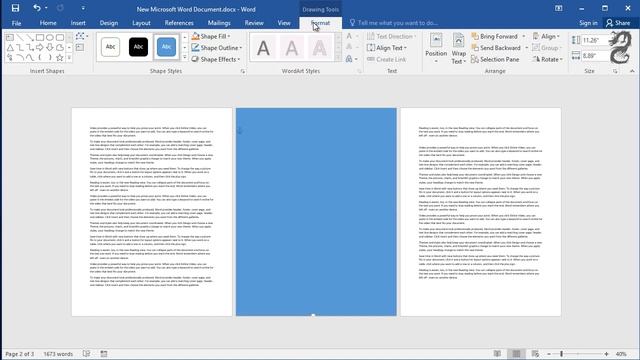The image size is (640, 360).
Task: Click the Share button
Action: (618, 23)
